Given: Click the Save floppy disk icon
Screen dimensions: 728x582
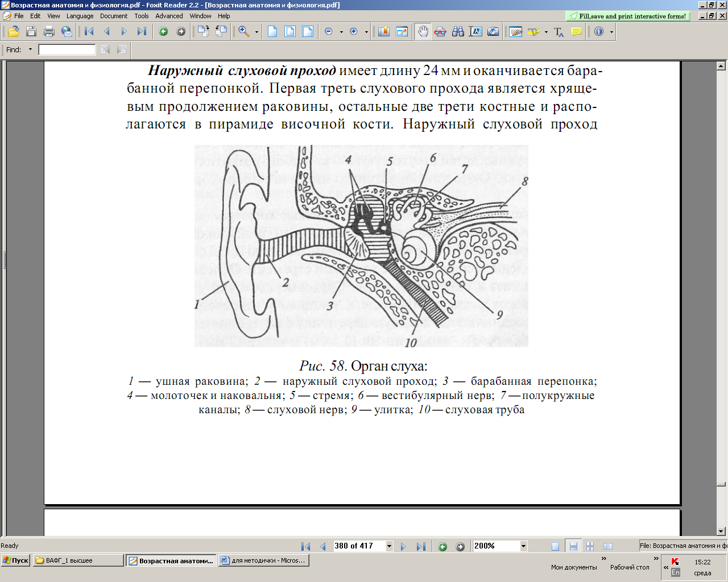Looking at the screenshot, I should (31, 32).
